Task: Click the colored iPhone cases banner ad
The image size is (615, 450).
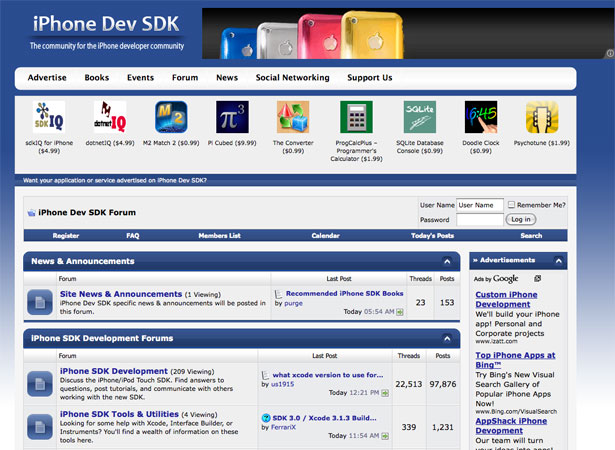Action: (408, 33)
